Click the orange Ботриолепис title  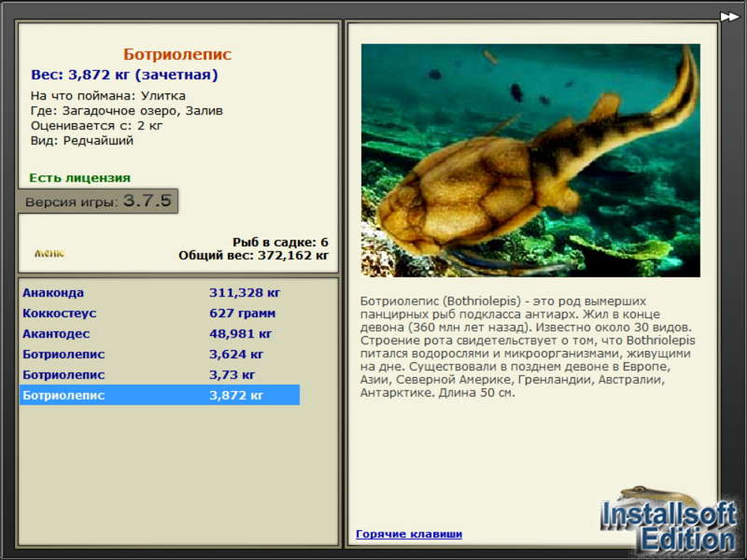pyautogui.click(x=177, y=54)
